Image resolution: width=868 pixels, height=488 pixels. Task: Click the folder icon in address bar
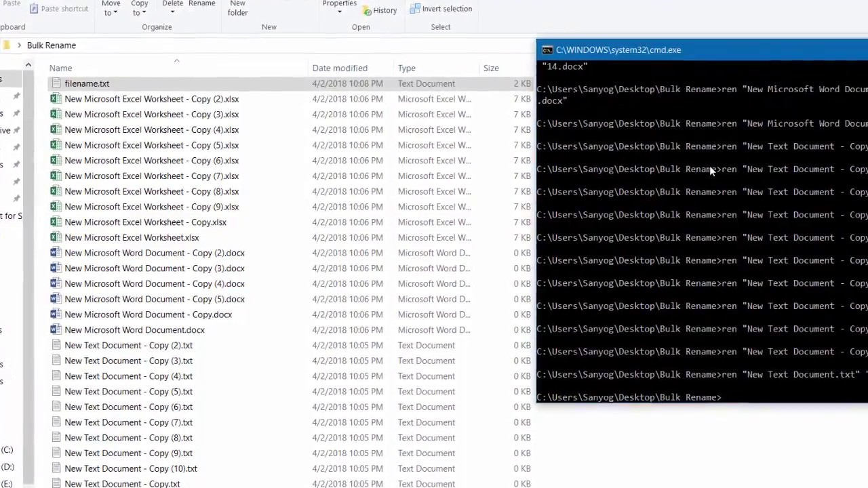point(6,45)
